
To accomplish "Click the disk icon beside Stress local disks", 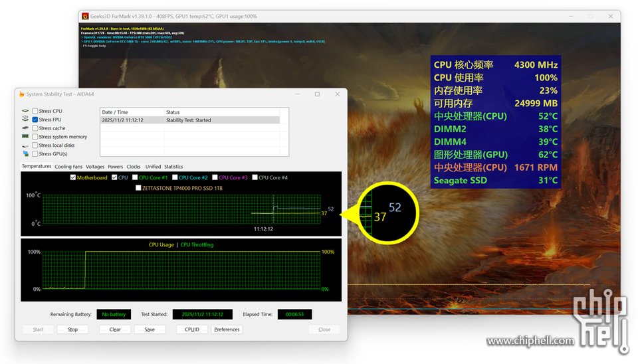I will tap(25, 145).
